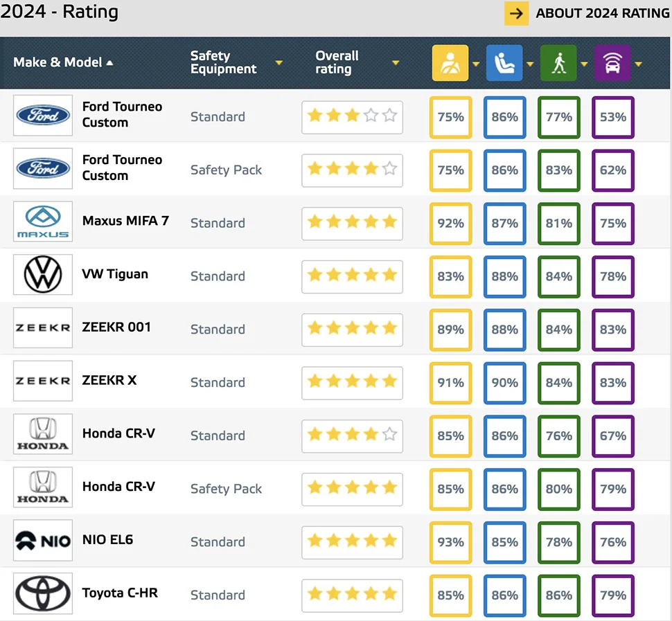
Task: Click the Toyota logo
Action: point(43,595)
